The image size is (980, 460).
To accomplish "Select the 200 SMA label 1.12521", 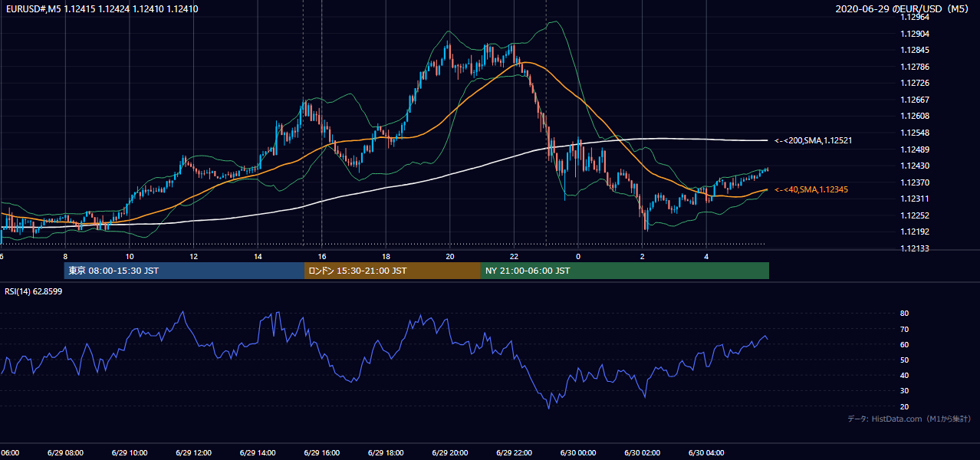I will [814, 140].
